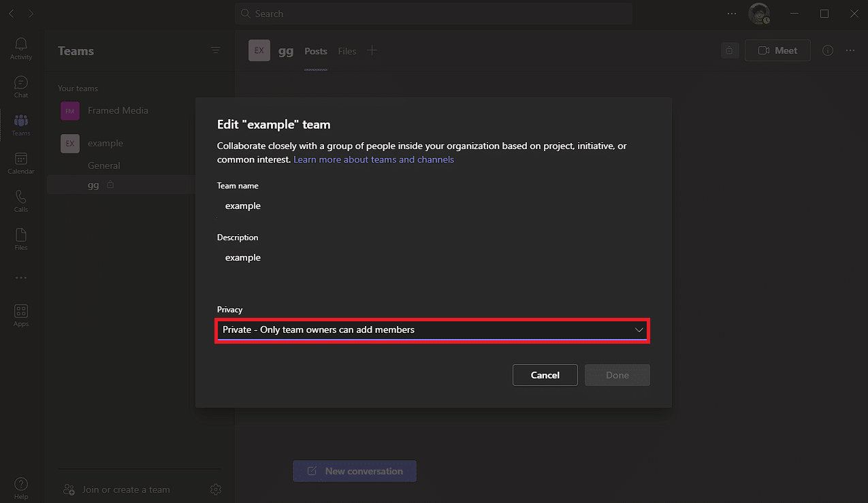
Task: Open the Help icon at bottom left
Action: click(x=21, y=487)
